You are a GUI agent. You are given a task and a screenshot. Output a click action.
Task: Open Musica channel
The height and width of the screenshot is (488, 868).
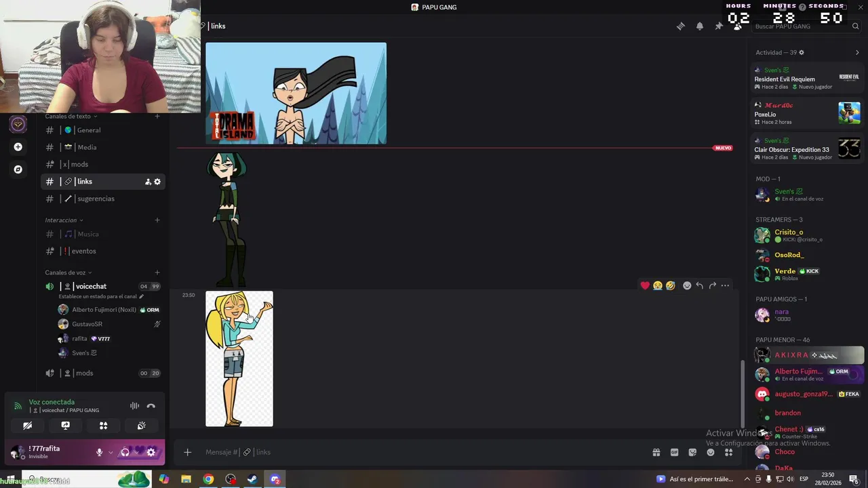click(102, 234)
